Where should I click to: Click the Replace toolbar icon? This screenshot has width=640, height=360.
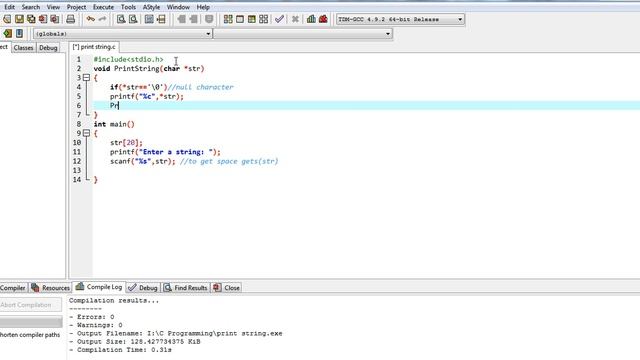click(x=133, y=19)
